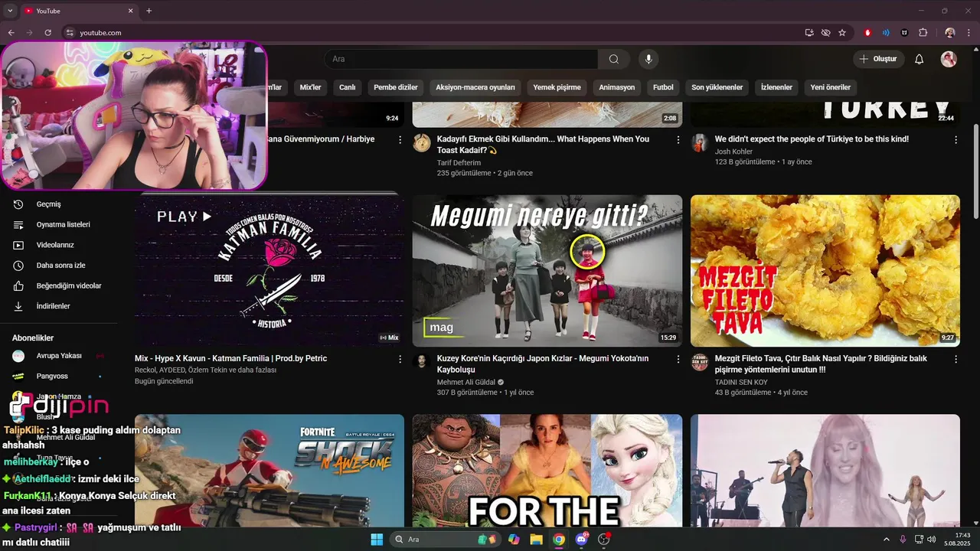980x551 pixels.
Task: Open Chrome three-dot menu
Action: [969, 33]
